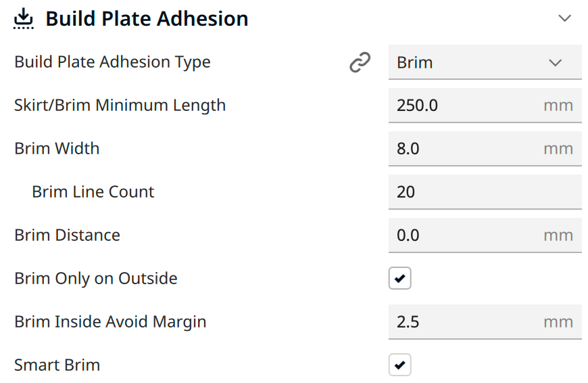Click the Brim Distance setting label

coord(67,235)
